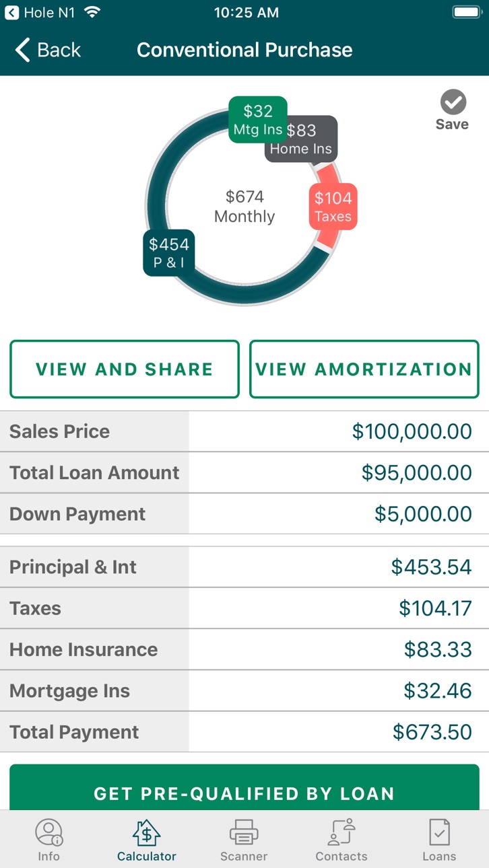
Task: Open the Scanner printer icon
Action: [x=244, y=832]
